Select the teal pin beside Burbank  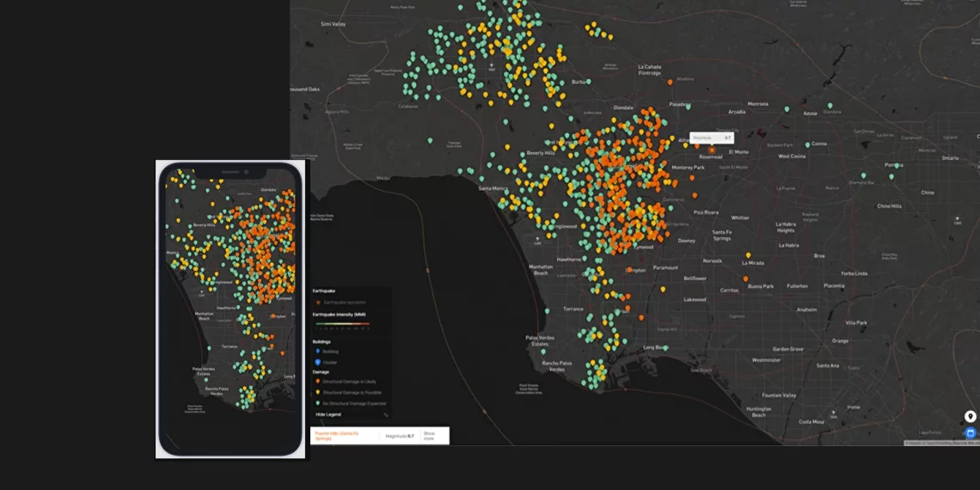(x=588, y=82)
